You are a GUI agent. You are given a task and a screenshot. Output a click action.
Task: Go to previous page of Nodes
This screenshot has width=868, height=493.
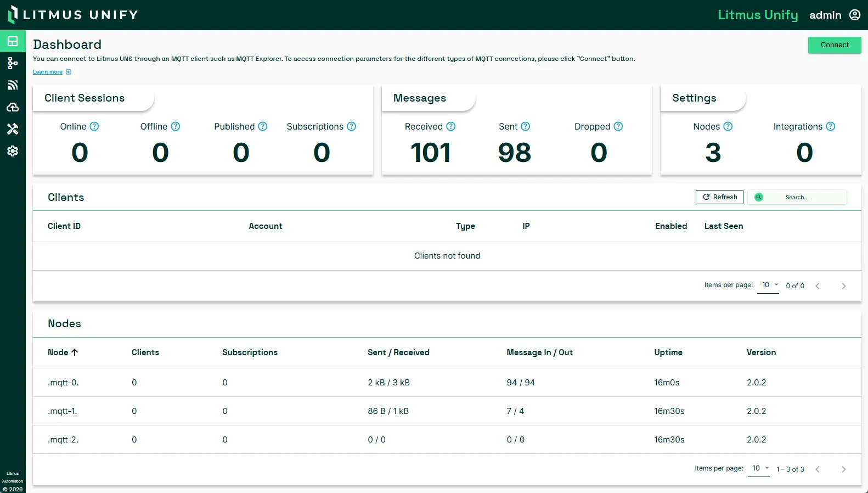point(818,469)
